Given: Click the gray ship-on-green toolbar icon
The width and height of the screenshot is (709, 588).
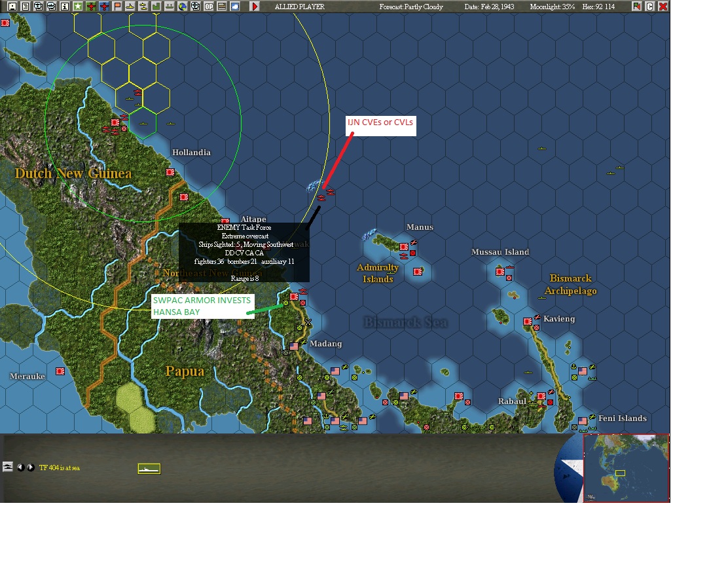Looking at the screenshot, I should coord(170,7).
